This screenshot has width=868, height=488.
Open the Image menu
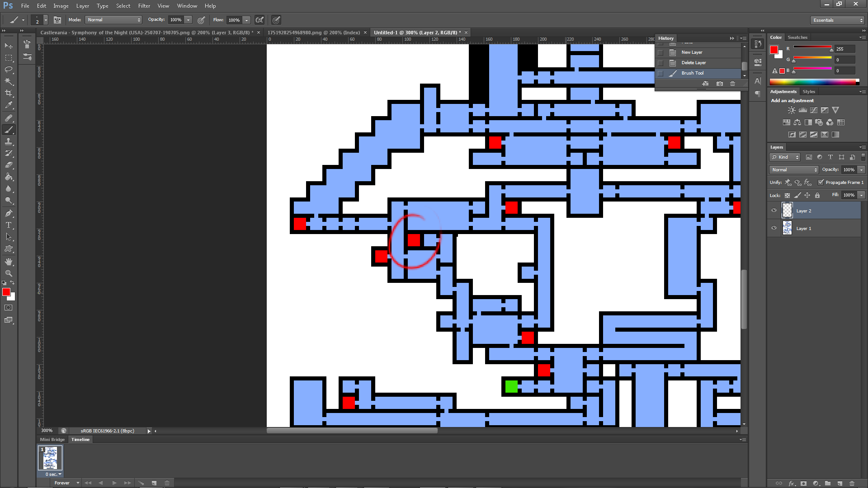pos(61,6)
